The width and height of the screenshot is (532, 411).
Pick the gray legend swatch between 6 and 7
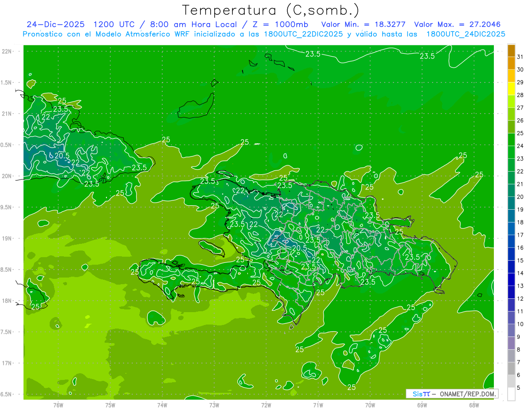tap(512, 368)
